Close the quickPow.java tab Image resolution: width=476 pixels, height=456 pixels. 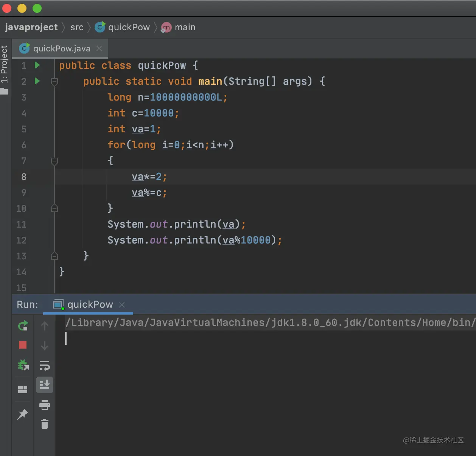click(x=99, y=48)
